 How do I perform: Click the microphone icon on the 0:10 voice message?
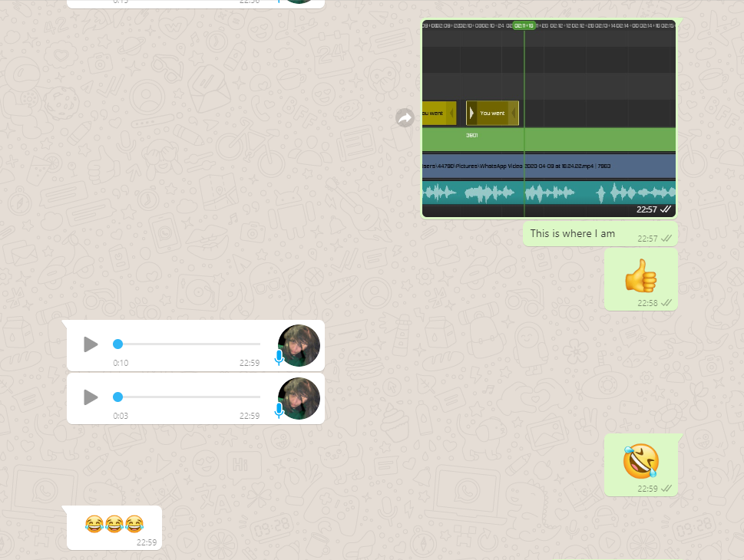click(x=279, y=357)
